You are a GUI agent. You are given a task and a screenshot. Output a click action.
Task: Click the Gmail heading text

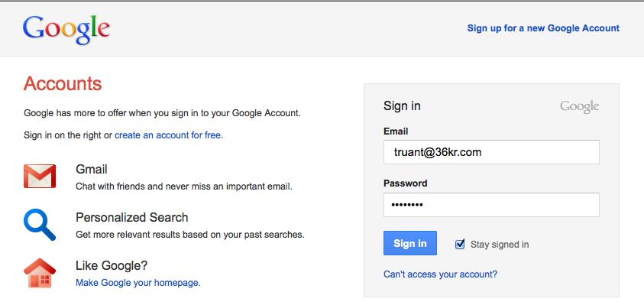[x=92, y=170]
